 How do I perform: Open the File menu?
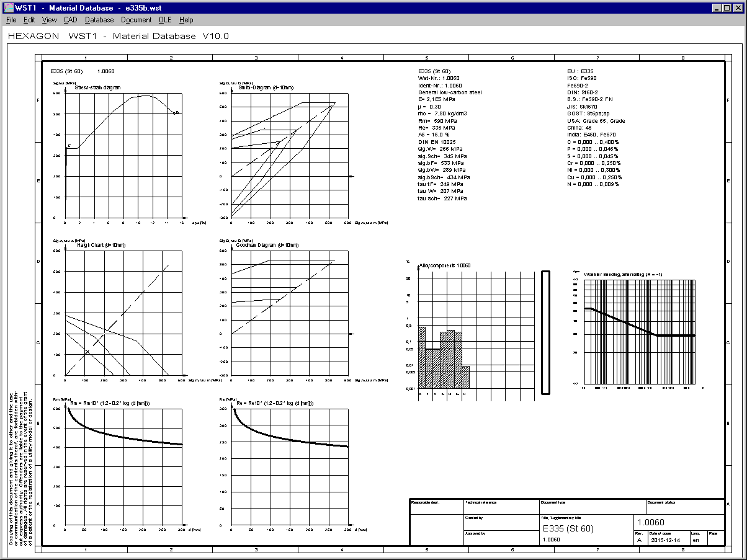pos(11,20)
